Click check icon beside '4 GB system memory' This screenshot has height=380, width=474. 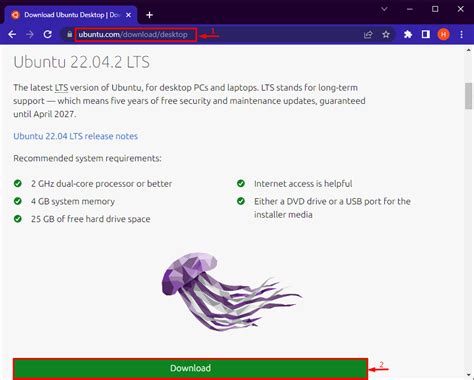click(18, 201)
